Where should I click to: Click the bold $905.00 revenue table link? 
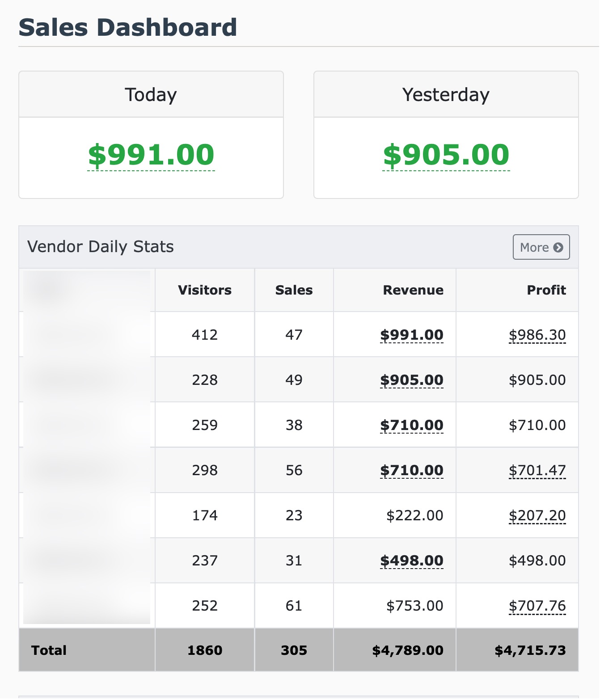(x=411, y=380)
